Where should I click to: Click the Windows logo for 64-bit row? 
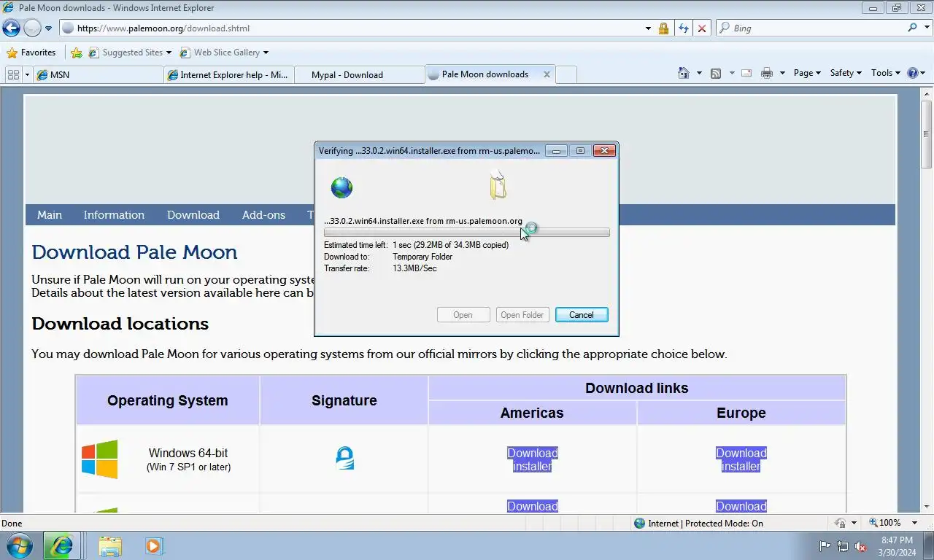pos(100,459)
